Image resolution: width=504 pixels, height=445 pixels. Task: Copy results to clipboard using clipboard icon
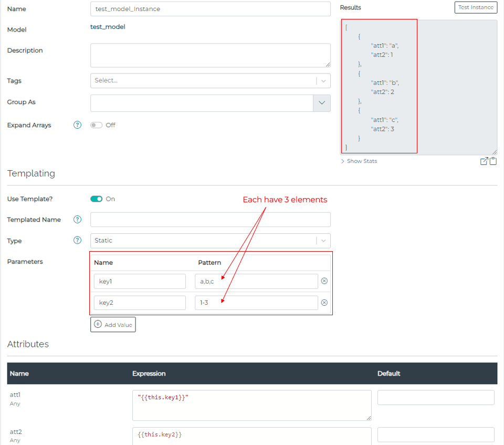pyautogui.click(x=493, y=161)
